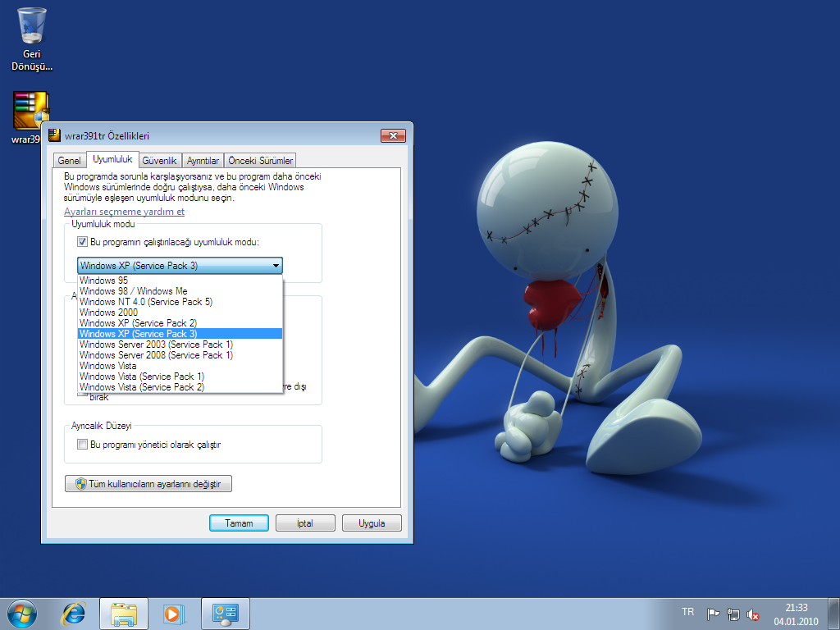
Task: Choose highlighted Windows XP (Service Pack 3) entry
Action: click(180, 334)
